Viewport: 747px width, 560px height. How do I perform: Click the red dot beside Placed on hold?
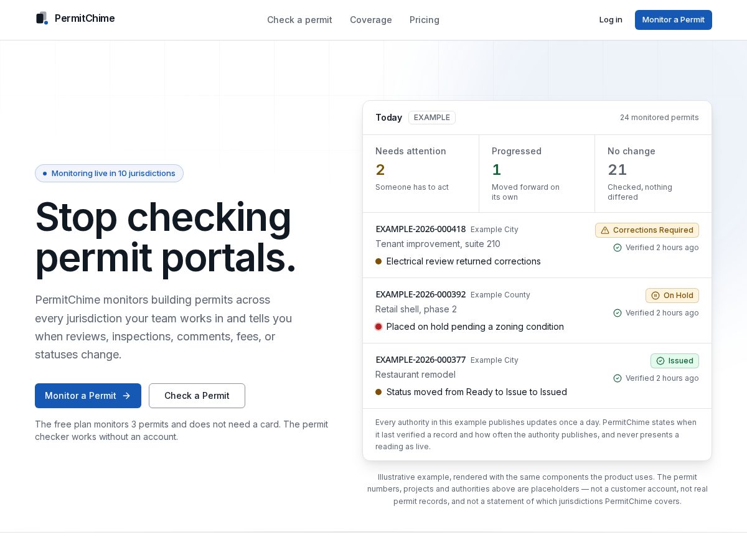pos(378,327)
